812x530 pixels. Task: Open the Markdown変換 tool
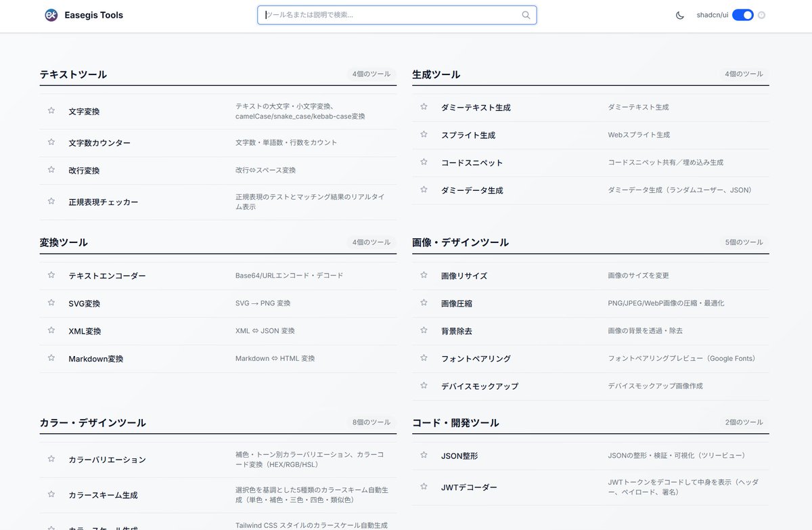click(x=96, y=359)
